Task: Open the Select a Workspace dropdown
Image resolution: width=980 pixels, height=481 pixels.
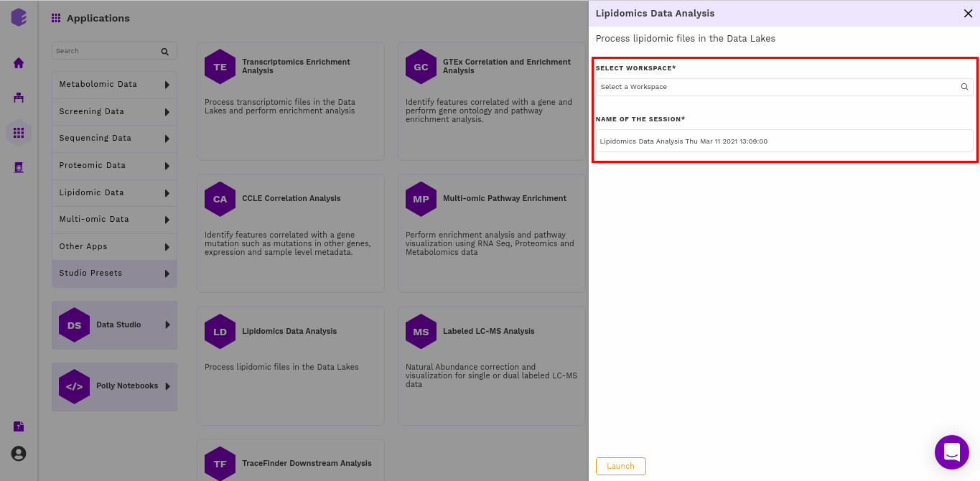Action: click(x=784, y=87)
